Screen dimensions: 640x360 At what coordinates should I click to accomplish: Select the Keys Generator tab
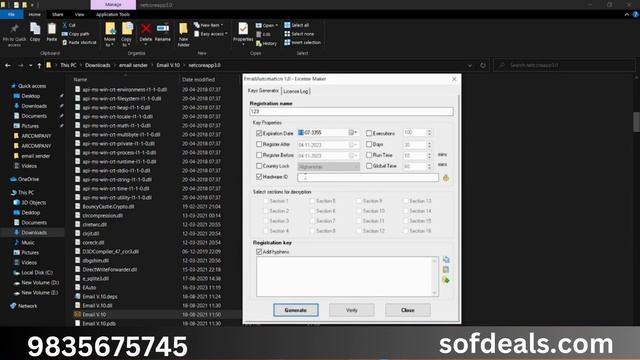[263, 91]
